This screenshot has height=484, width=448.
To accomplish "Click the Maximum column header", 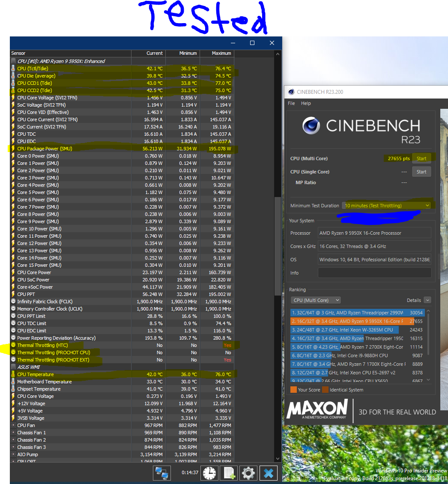I will [217, 53].
